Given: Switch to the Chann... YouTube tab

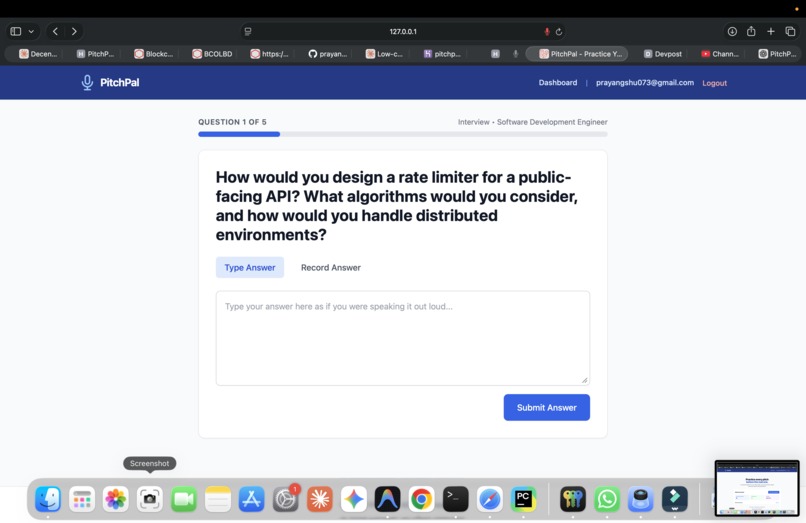Looking at the screenshot, I should coord(721,53).
